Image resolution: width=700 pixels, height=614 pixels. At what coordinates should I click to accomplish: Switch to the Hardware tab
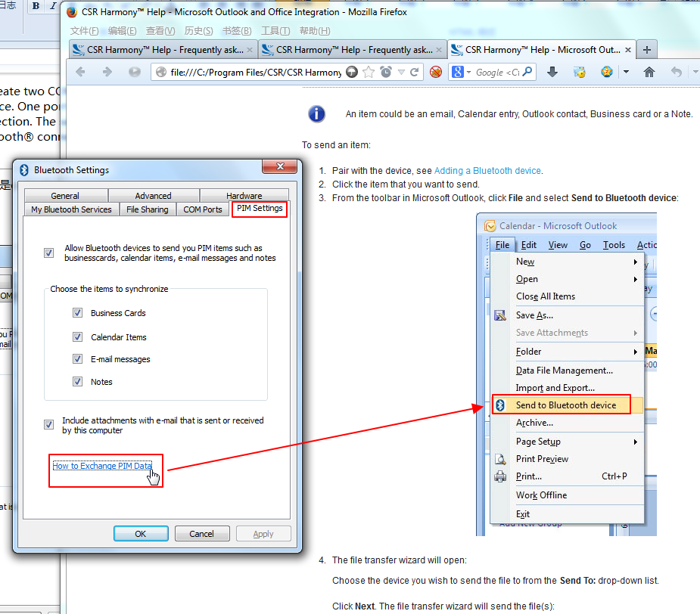pyautogui.click(x=244, y=195)
